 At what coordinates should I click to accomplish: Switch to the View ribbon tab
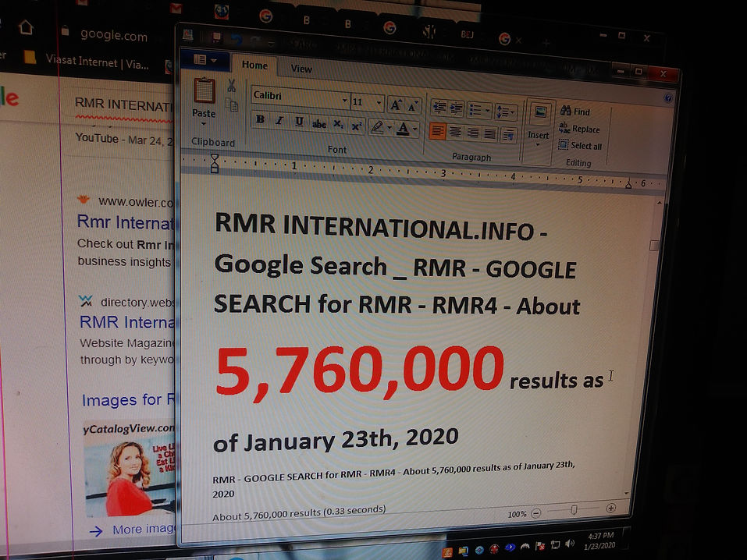(301, 69)
